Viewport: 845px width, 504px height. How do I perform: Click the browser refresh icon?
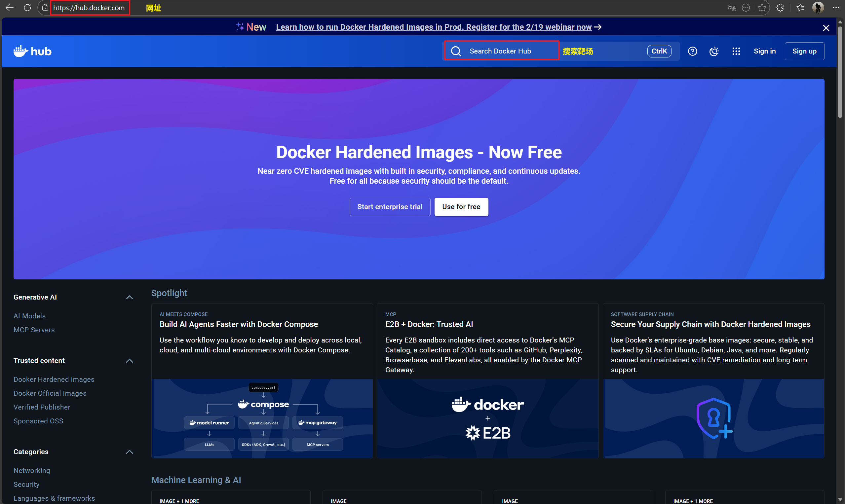(x=27, y=8)
